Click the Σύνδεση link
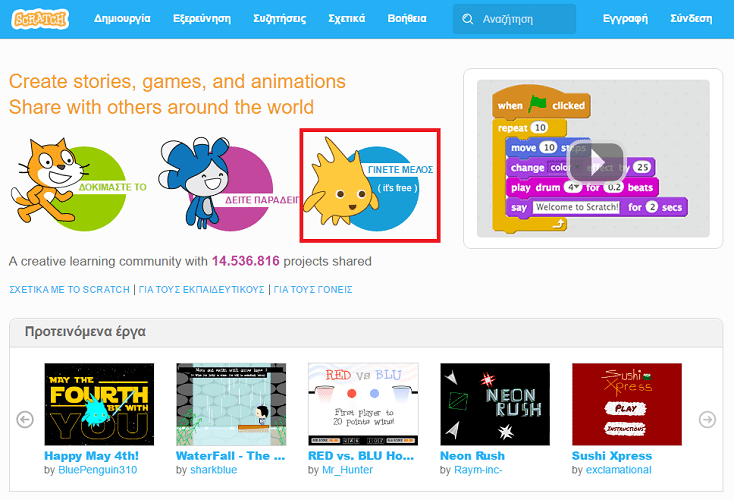Image resolution: width=734 pixels, height=500 pixels. [691, 19]
